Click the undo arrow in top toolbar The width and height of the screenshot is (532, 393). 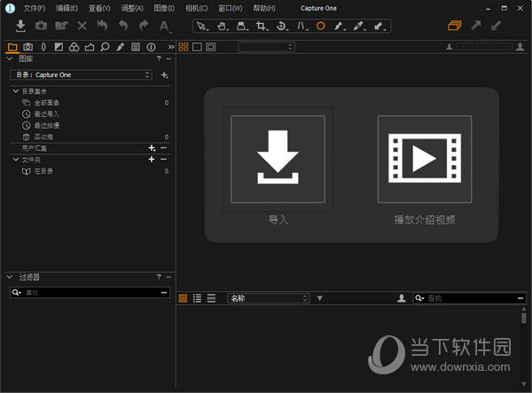(x=123, y=26)
